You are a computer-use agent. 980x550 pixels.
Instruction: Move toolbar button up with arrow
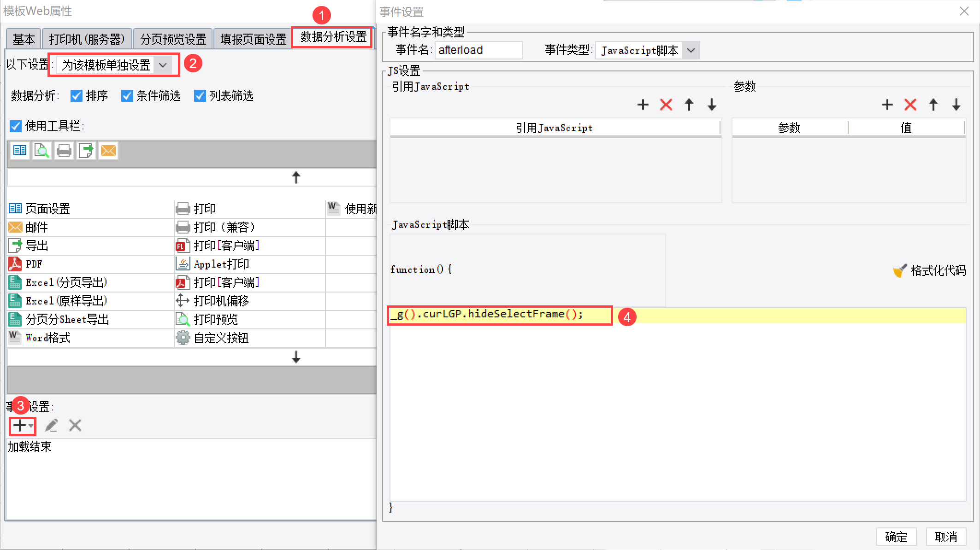point(296,177)
